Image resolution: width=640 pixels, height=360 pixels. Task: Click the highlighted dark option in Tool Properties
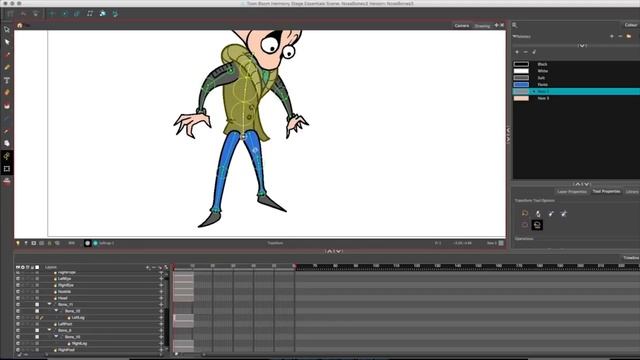537,225
